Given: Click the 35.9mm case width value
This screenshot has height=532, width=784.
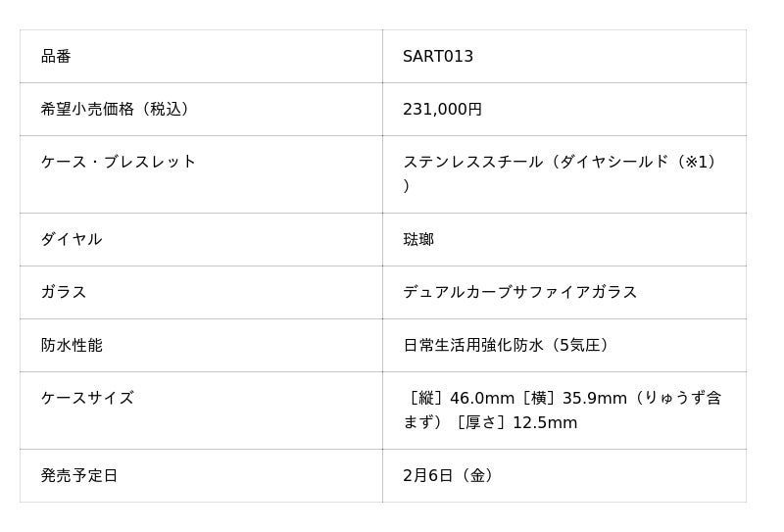Looking at the screenshot, I should tap(594, 399).
